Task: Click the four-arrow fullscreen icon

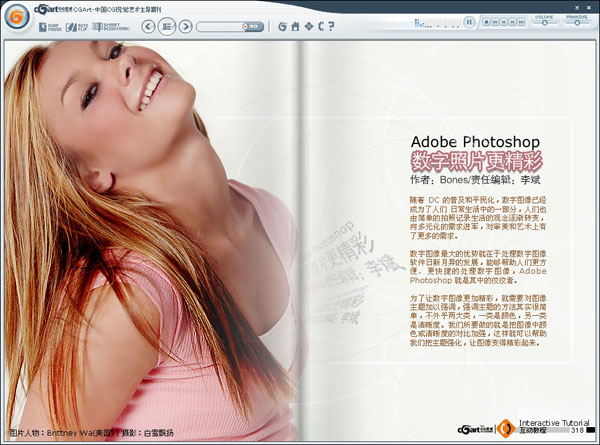Action: (308, 26)
